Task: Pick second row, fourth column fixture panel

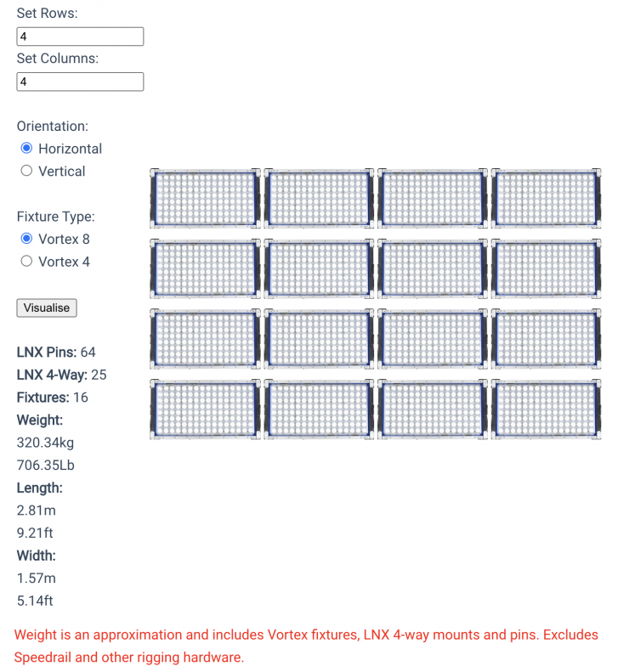Action: [546, 268]
